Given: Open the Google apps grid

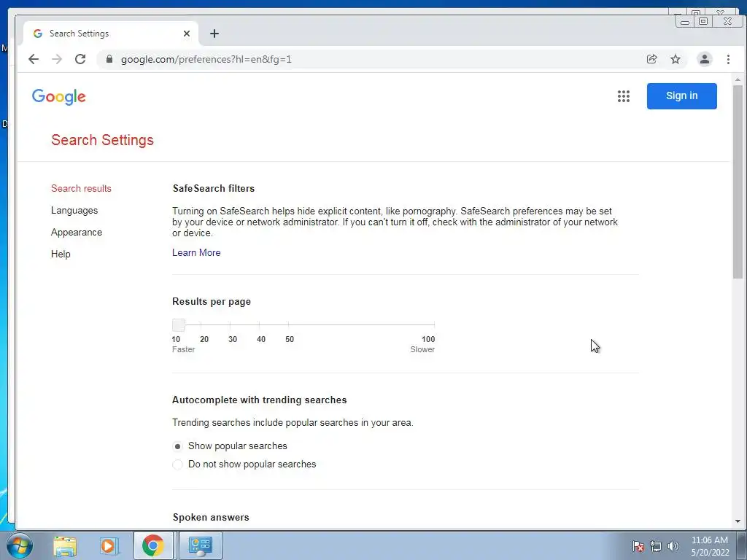Looking at the screenshot, I should point(623,96).
